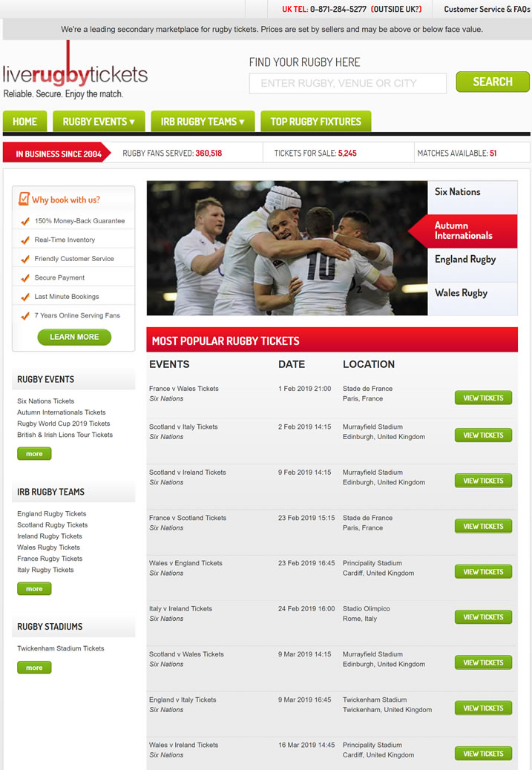Open Customer Service & FAQs link
Screen dimensions: 532x770
point(486,10)
